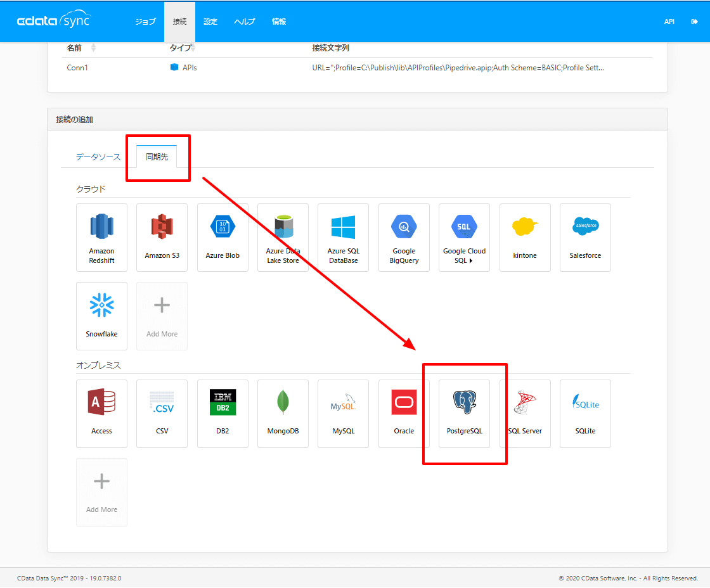Click the logout icon in header

pos(694,22)
